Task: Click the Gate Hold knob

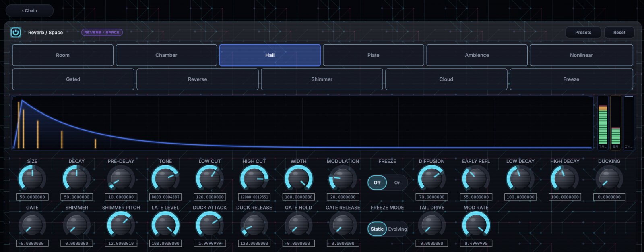Action: click(298, 225)
